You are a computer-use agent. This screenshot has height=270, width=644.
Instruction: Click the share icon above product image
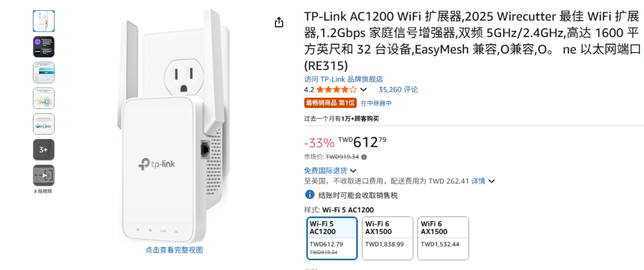click(279, 22)
